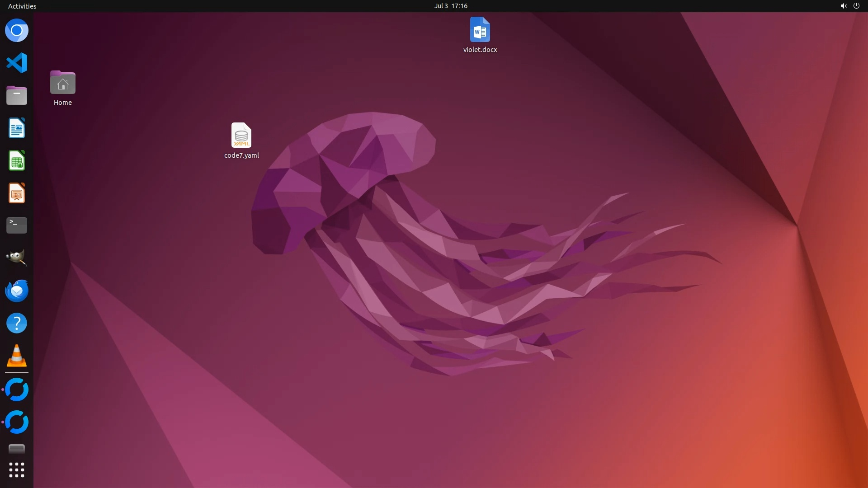Launch LibreOffice Writer from the dock
The width and height of the screenshot is (868, 488).
point(17,128)
